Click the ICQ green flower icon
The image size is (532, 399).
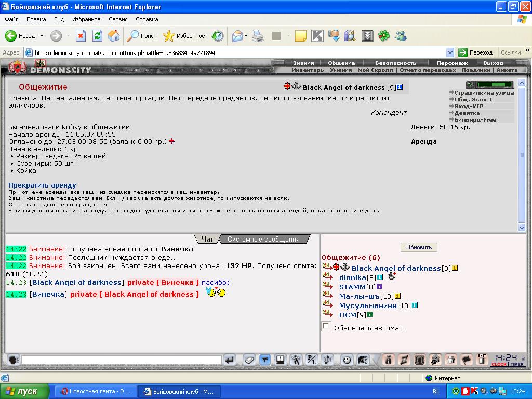[384, 36]
